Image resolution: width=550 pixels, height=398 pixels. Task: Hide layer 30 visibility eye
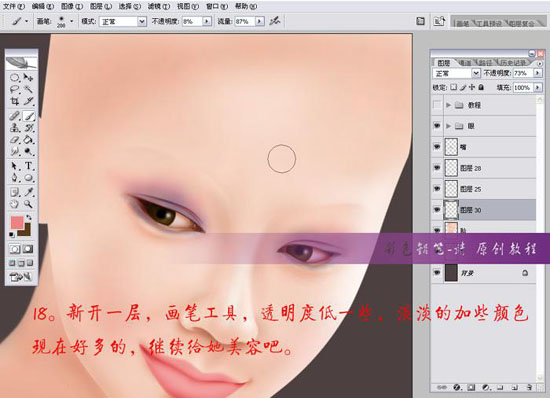click(x=437, y=210)
